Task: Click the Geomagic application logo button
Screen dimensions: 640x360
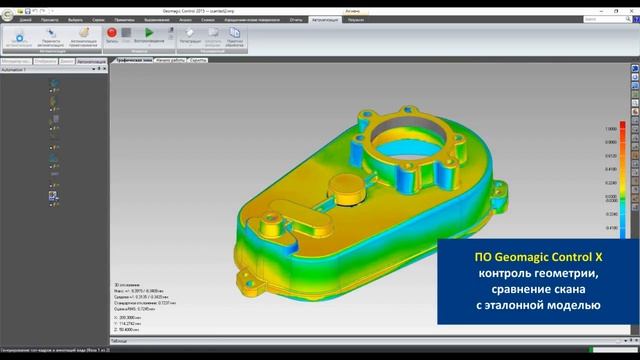Action: (7, 15)
